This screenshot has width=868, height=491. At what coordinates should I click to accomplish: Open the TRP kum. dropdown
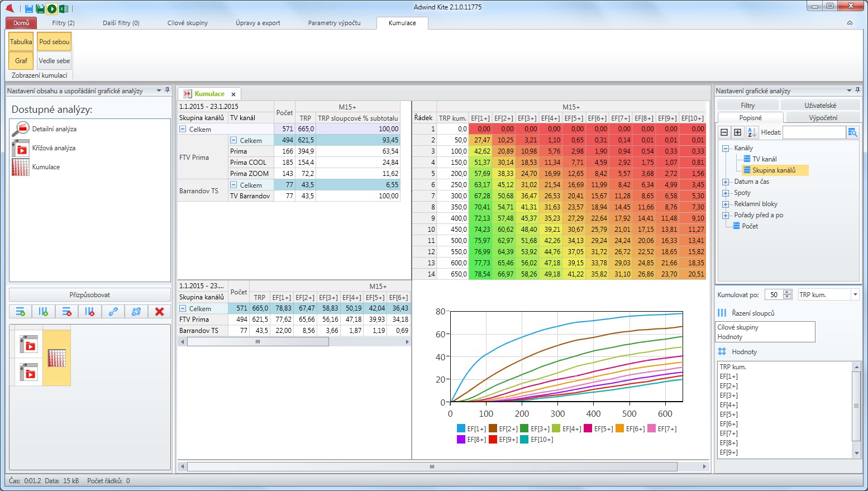coord(855,294)
